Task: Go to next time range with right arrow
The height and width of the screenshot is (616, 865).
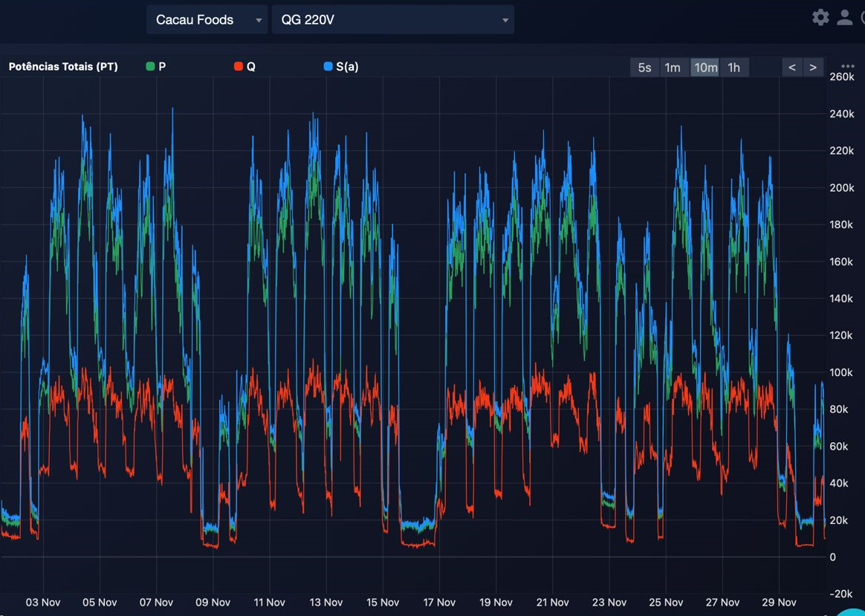Action: coord(813,68)
